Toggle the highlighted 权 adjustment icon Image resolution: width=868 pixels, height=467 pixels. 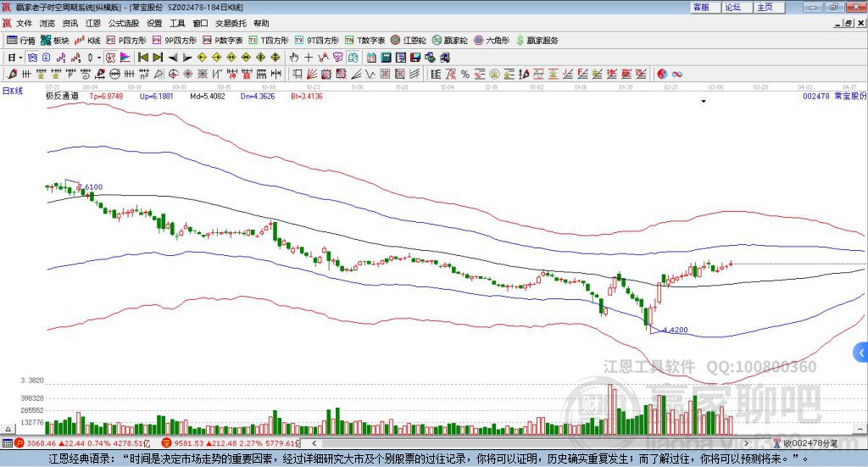110,58
